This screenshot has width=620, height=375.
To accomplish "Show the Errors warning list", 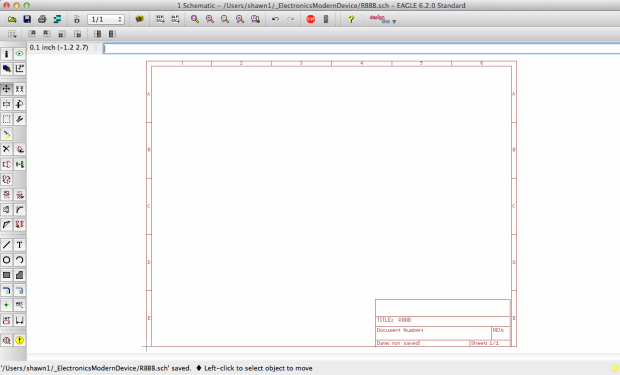I will 19,340.
